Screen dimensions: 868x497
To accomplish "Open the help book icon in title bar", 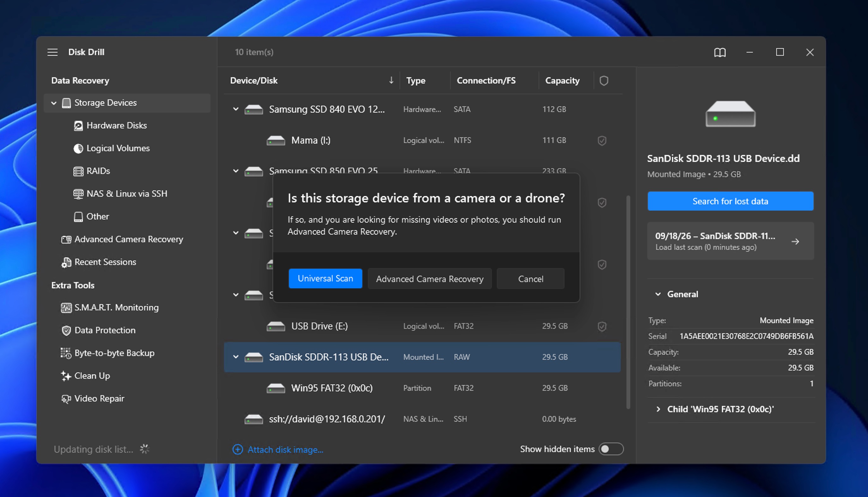I will pyautogui.click(x=719, y=52).
